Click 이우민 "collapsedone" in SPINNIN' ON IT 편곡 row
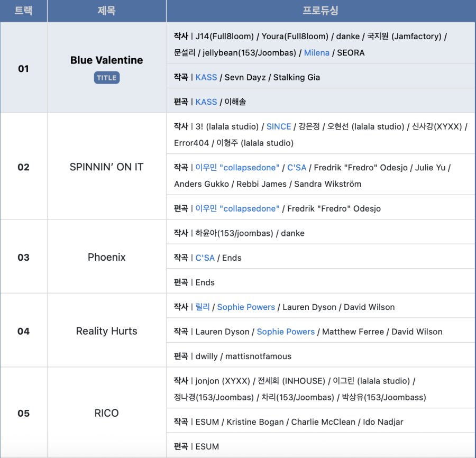This screenshot has height=458, width=476. 237,208
